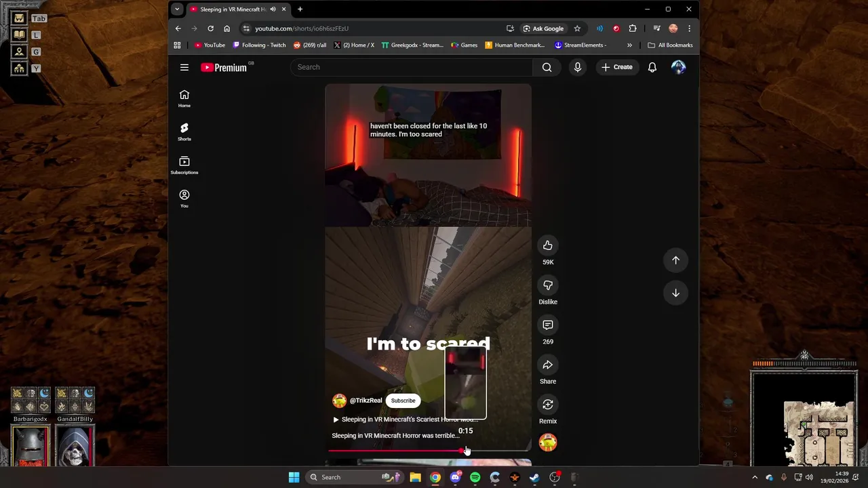Open Subscriptions in the YouTube sidebar
Image resolution: width=868 pixels, height=488 pixels.
[x=184, y=165]
